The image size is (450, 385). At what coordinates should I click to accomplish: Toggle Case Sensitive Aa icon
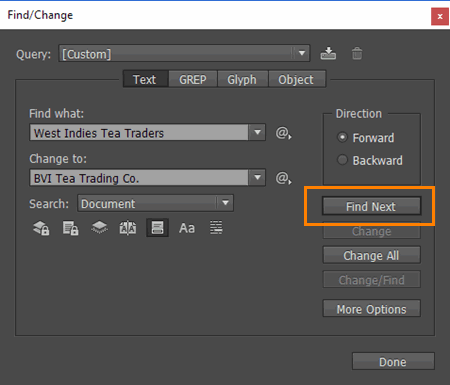[187, 228]
